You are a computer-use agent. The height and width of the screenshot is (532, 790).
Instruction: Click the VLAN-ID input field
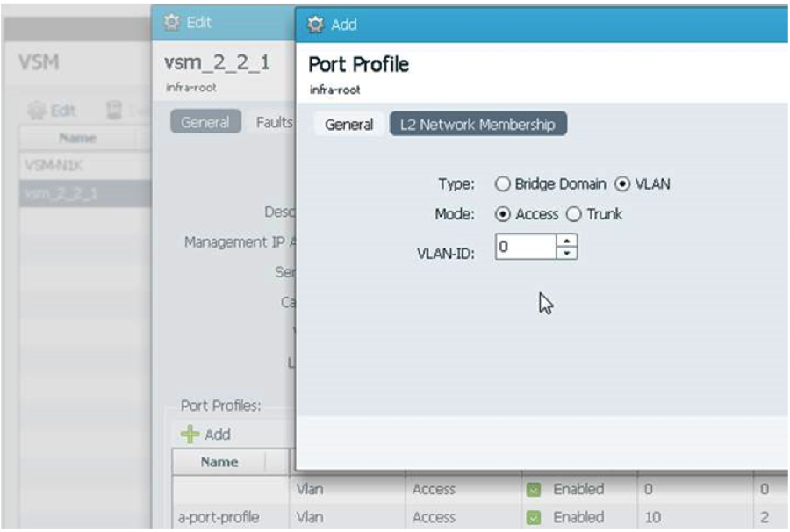click(x=526, y=247)
